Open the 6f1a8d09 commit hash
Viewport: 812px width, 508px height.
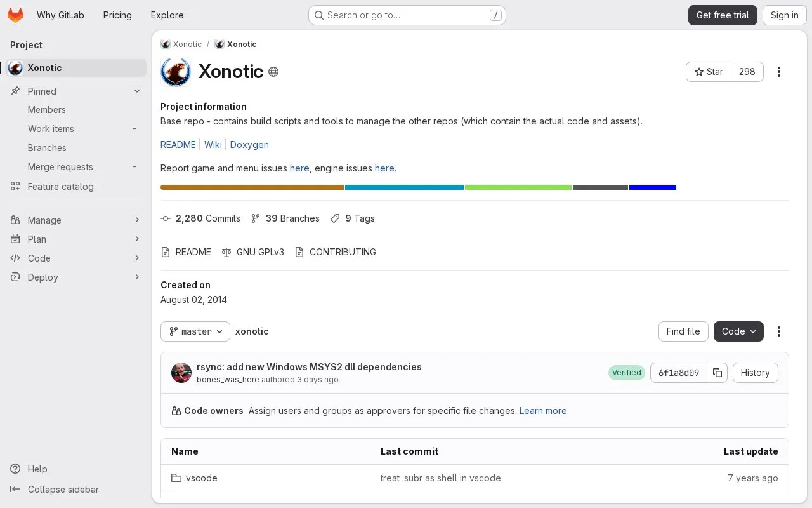pyautogui.click(x=679, y=373)
